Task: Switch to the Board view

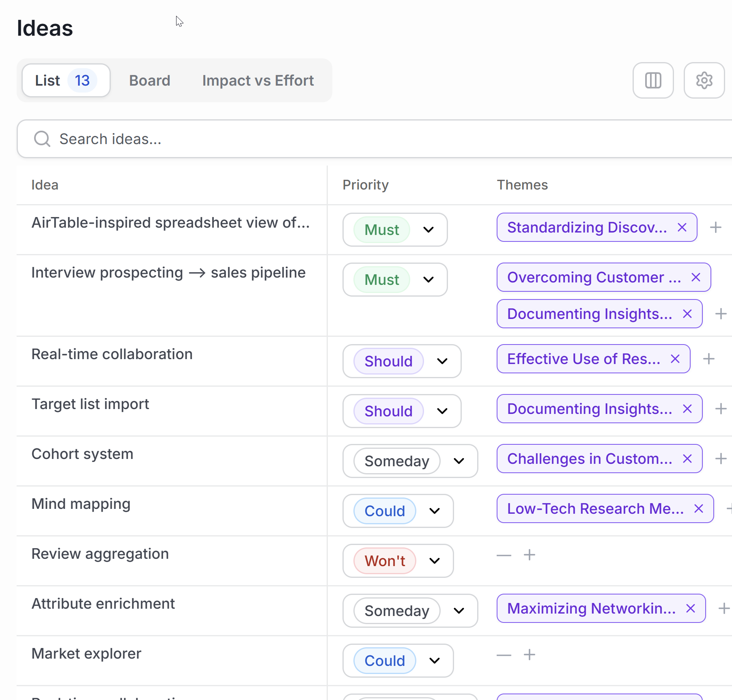Action: pos(150,80)
